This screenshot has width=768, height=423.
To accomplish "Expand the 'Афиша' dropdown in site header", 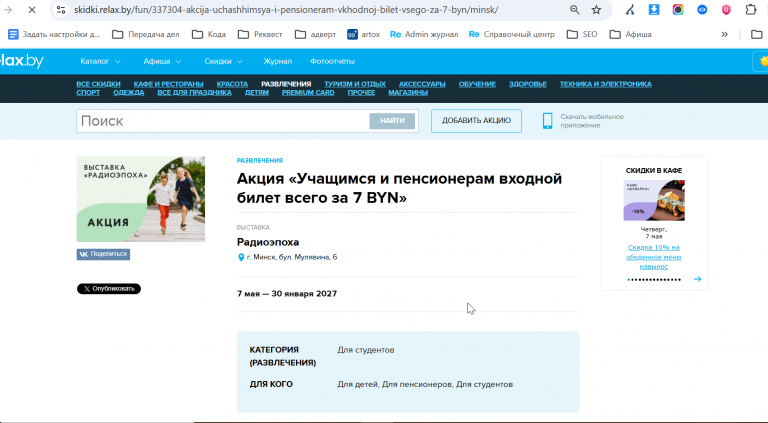I will click(x=162, y=61).
